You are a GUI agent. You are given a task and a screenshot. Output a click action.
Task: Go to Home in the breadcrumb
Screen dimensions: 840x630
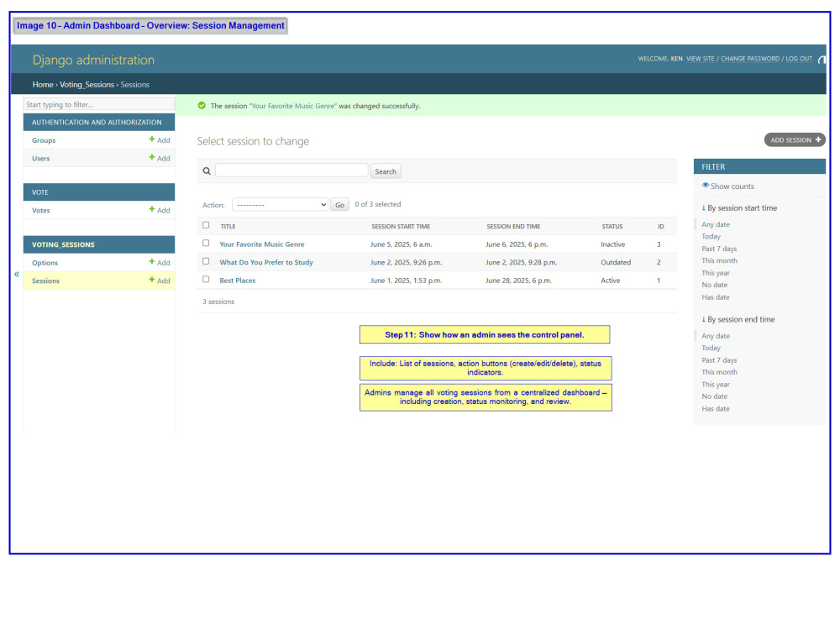click(43, 85)
